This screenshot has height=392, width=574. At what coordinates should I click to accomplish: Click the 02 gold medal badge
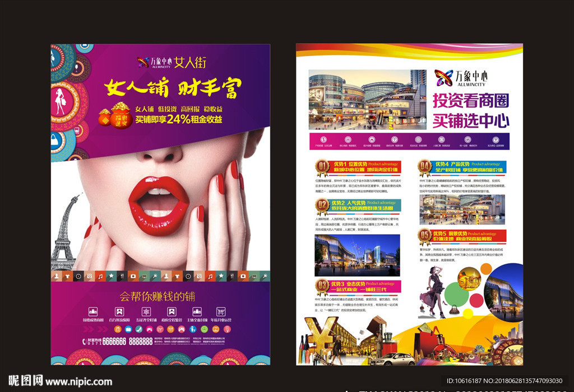coord(322,206)
